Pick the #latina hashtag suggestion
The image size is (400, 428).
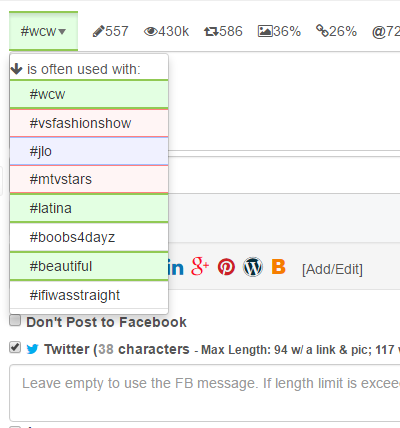click(x=89, y=208)
